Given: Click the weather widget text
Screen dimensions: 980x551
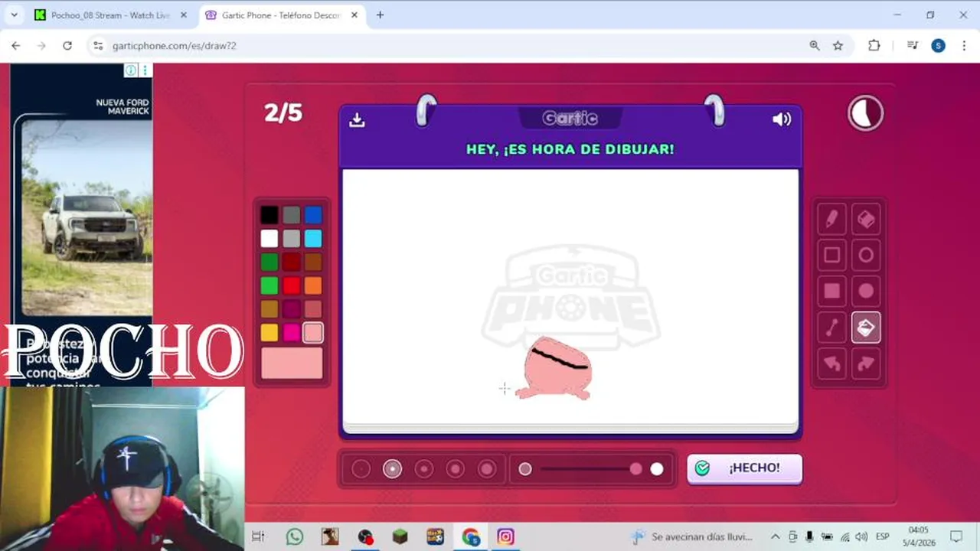Looking at the screenshot, I should point(701,537).
